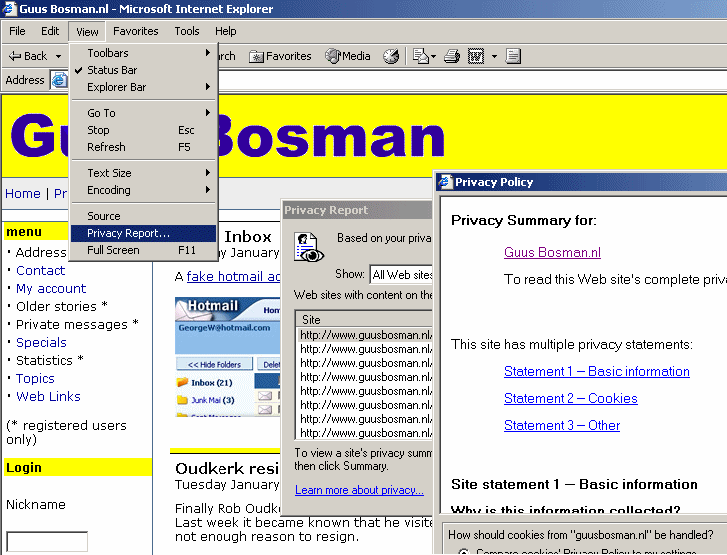This screenshot has height=555, width=727.
Task: Open the Topics link in the sidebar
Action: pos(35,379)
